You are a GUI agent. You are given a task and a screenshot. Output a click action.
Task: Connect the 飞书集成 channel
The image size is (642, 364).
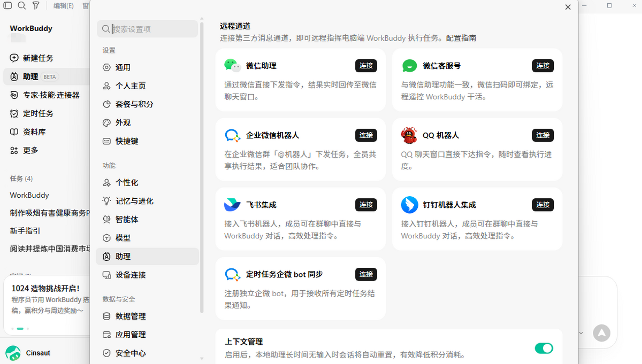366,205
